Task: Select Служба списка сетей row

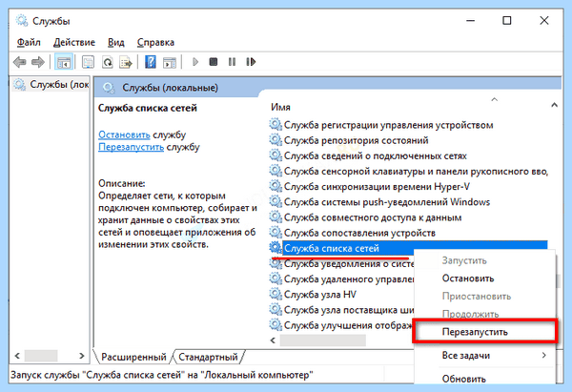Action: click(415, 248)
